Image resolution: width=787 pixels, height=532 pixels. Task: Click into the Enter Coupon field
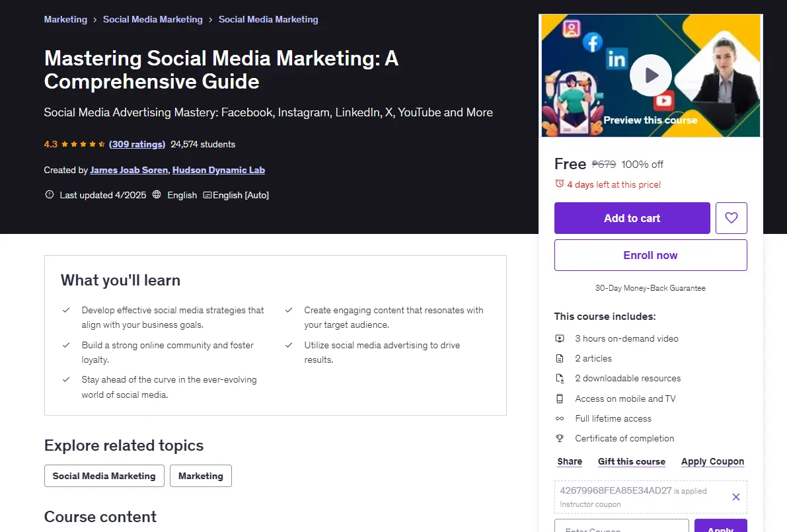point(621,527)
